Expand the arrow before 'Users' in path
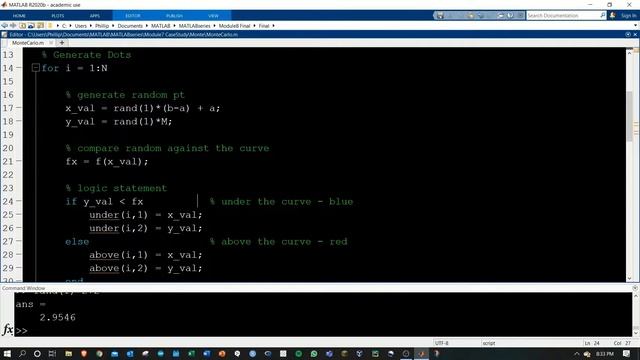This screenshot has width=640, height=360. 71,26
